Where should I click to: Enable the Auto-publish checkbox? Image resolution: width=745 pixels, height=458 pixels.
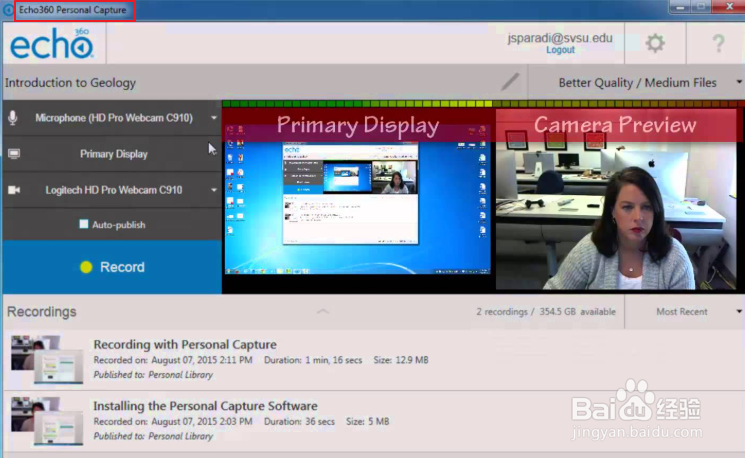point(84,224)
